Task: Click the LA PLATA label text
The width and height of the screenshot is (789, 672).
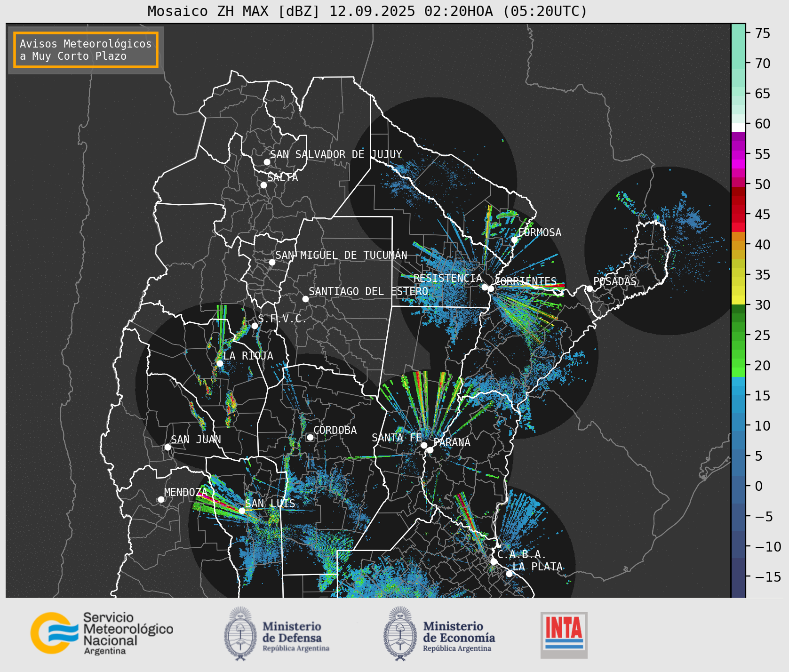Action: tap(537, 567)
